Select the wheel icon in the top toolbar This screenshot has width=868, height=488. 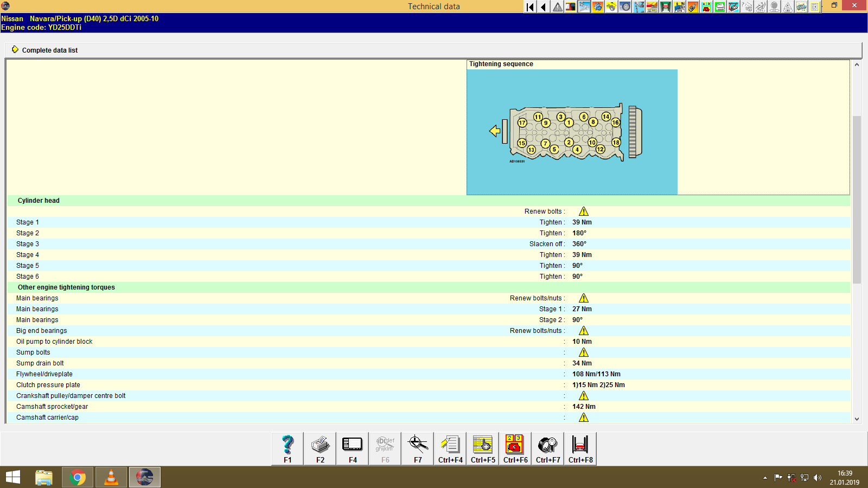point(625,7)
